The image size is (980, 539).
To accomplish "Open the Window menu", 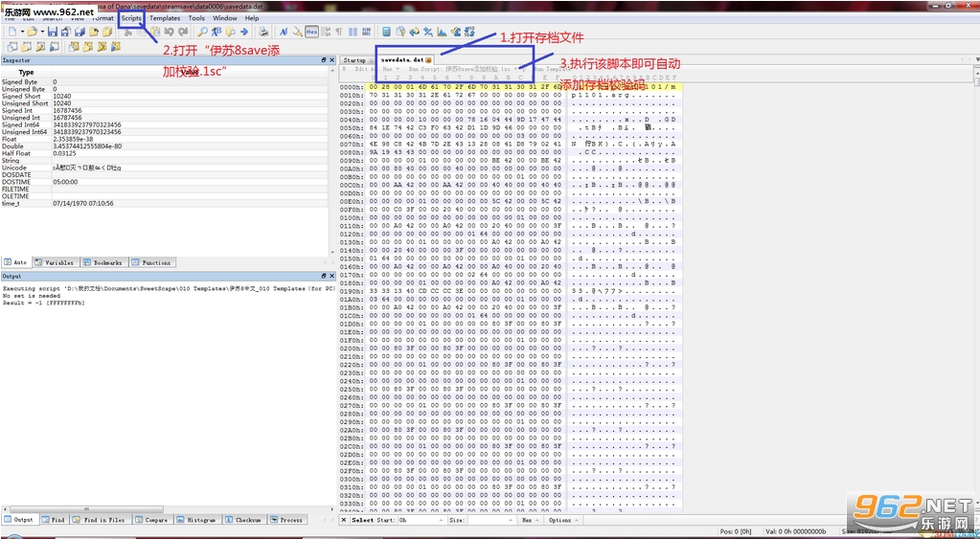I will 225,18.
